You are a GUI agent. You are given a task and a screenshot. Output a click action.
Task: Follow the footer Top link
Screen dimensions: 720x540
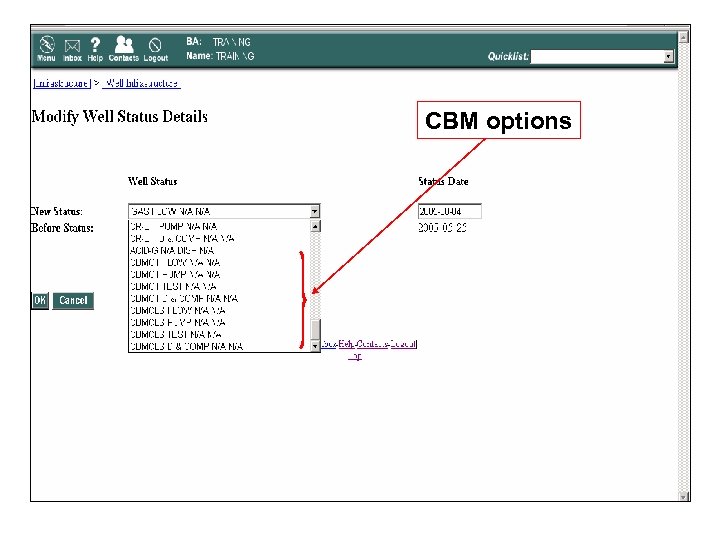[354, 356]
